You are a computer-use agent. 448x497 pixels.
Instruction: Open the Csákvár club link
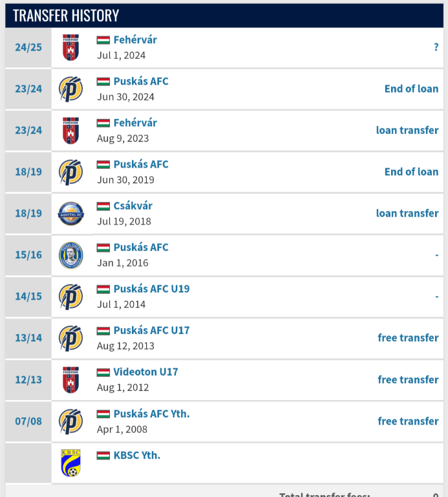click(x=133, y=206)
